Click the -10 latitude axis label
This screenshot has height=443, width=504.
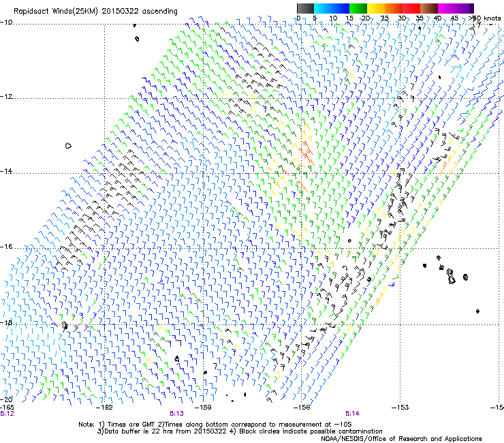click(x=6, y=22)
